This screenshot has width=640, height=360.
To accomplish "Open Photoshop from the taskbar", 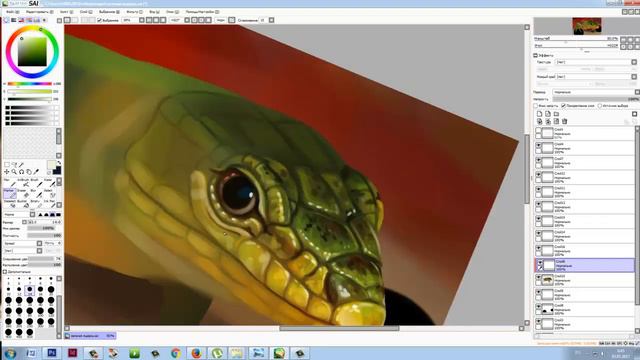I will (51, 353).
